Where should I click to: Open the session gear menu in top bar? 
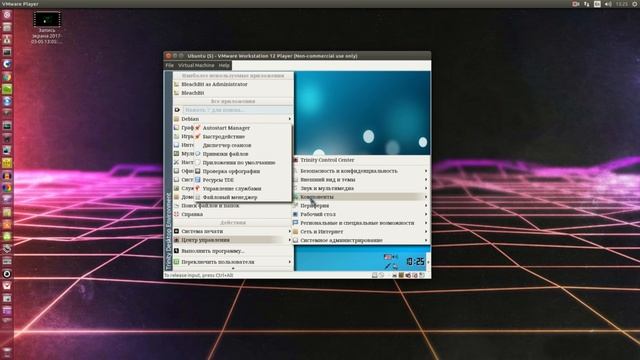pyautogui.click(x=635, y=4)
